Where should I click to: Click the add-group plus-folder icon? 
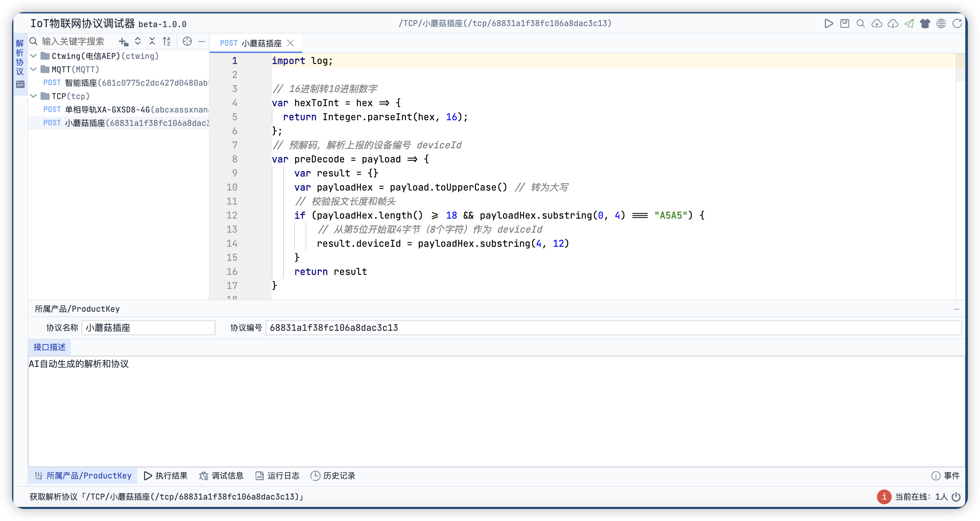point(123,42)
